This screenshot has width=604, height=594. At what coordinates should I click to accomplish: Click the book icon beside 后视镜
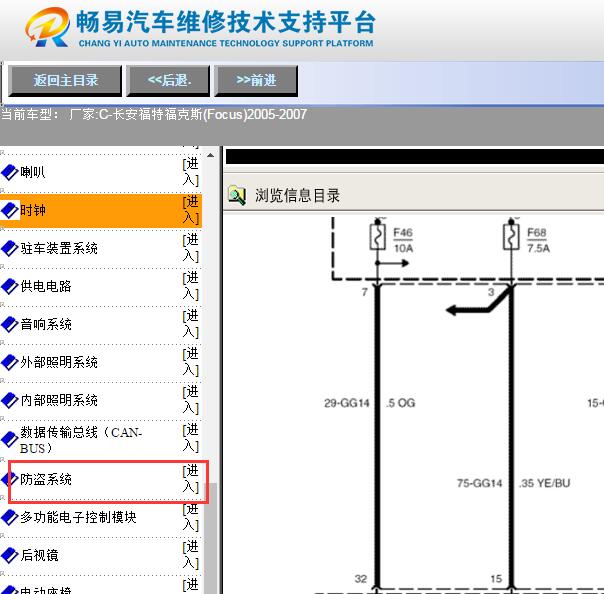[10, 555]
